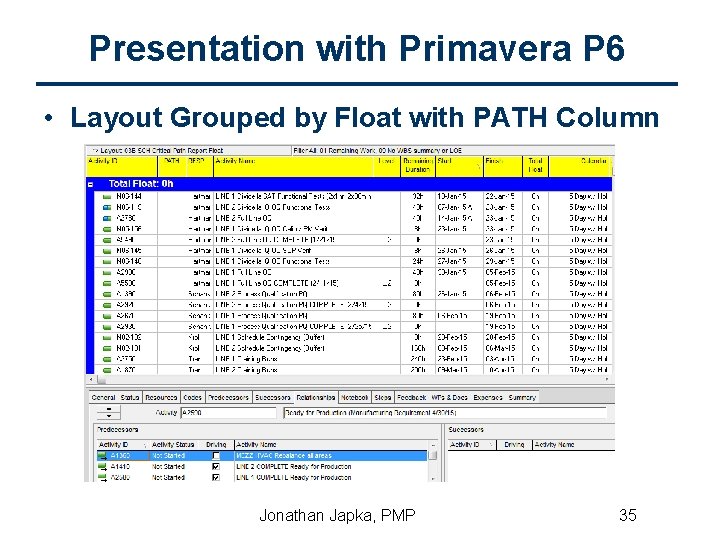Click the icon beside activity A2000

pos(107,273)
